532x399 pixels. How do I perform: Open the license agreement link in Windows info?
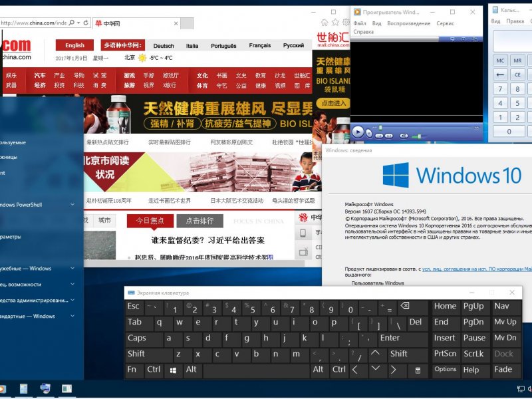point(477,269)
